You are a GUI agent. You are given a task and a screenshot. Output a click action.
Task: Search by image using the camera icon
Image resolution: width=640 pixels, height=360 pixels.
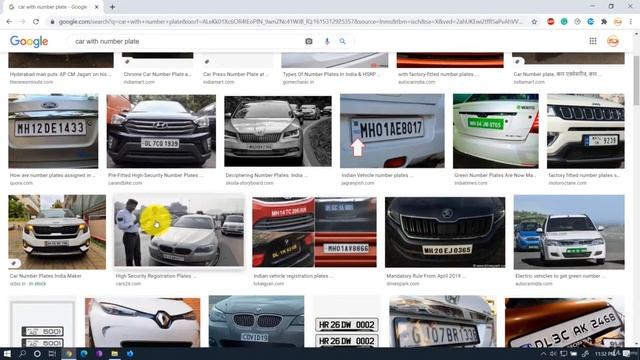coord(309,41)
